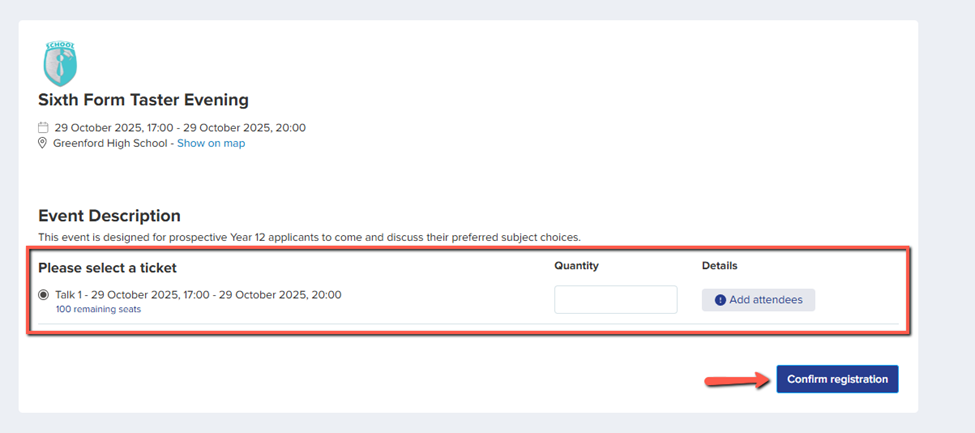Click the event description paragraph text
The image size is (975, 433).
pos(309,237)
